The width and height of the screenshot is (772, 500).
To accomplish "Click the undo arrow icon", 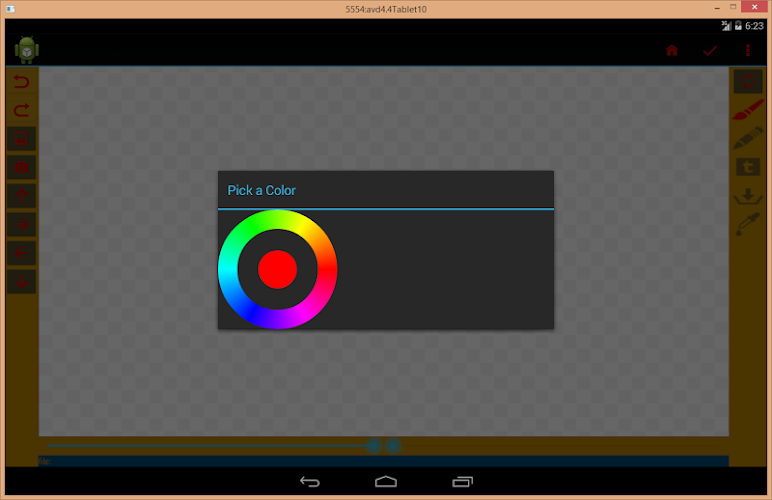I will [21, 81].
